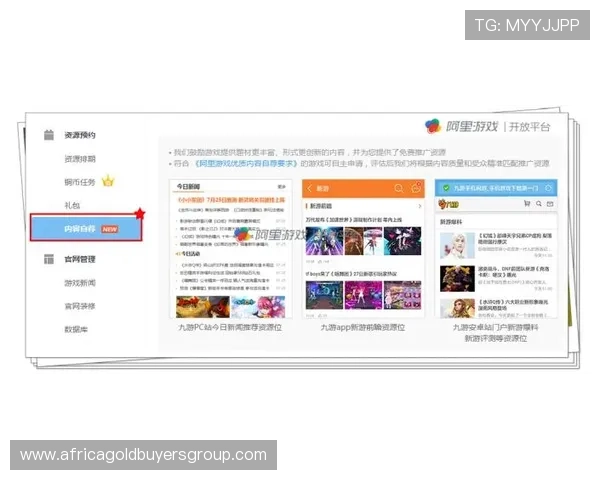Open the 资源预约 sidebar section
The image size is (600, 480).
tap(80, 135)
